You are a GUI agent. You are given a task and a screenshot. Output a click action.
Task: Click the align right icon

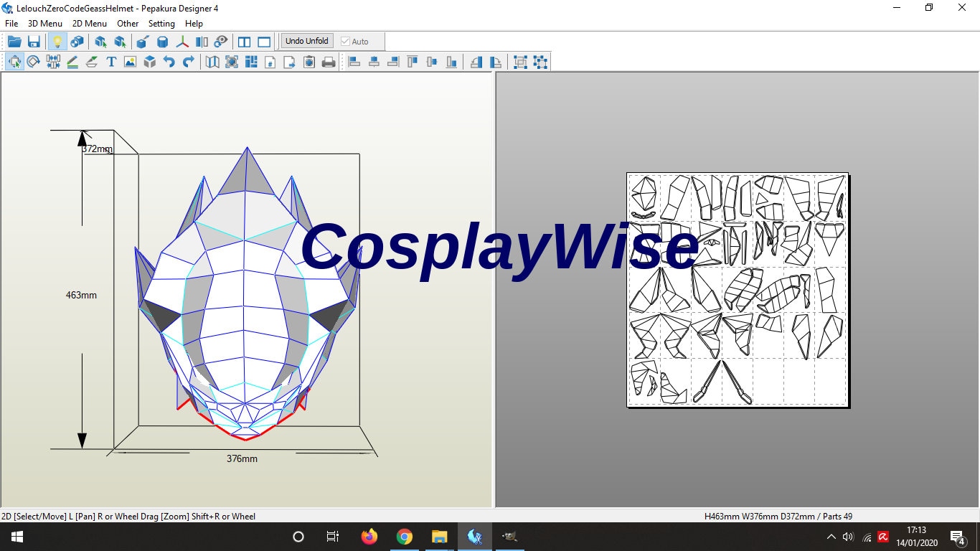[393, 62]
